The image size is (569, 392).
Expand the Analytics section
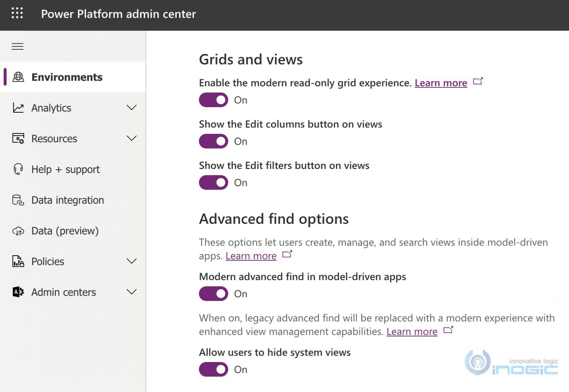click(132, 107)
